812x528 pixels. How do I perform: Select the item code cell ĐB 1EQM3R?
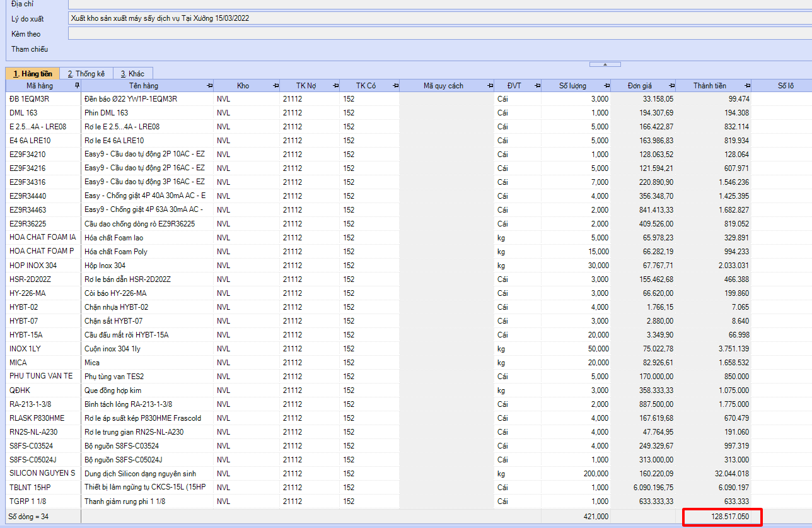(x=43, y=99)
